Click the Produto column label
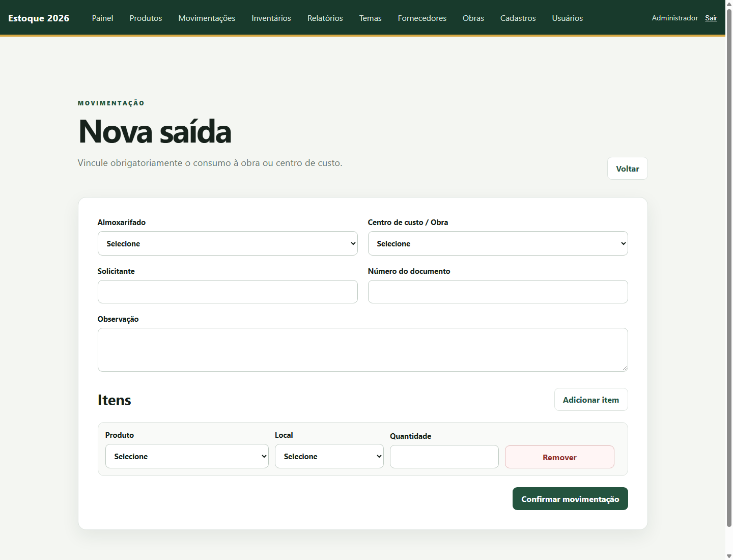 click(x=120, y=435)
